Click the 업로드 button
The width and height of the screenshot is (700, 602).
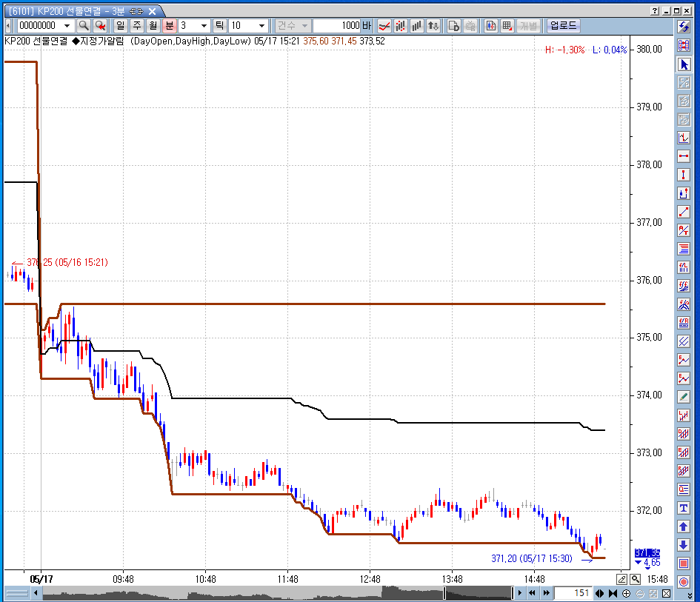click(563, 26)
